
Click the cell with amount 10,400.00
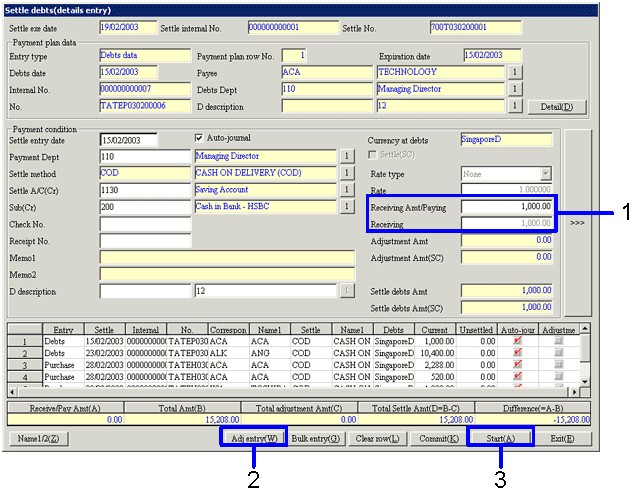[x=435, y=353]
